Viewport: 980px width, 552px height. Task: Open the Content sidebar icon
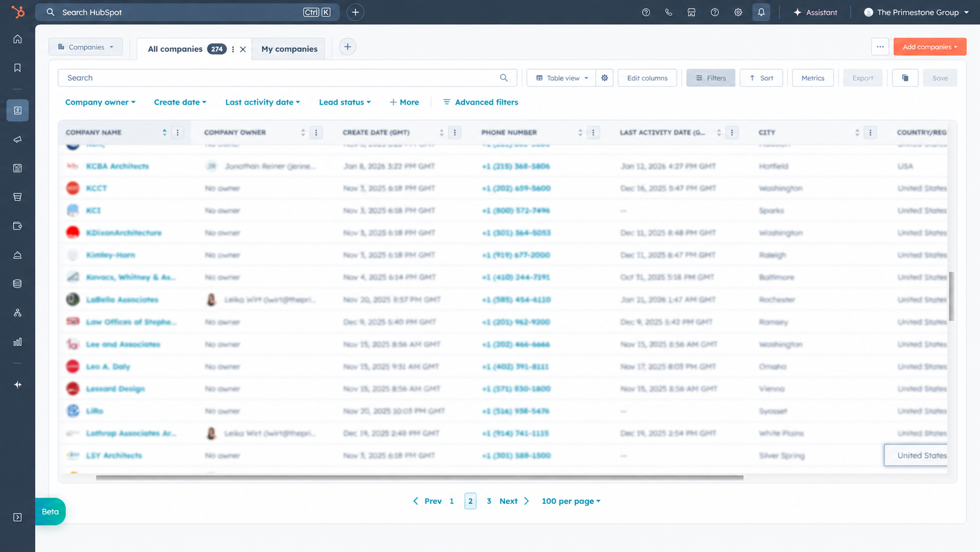click(18, 168)
